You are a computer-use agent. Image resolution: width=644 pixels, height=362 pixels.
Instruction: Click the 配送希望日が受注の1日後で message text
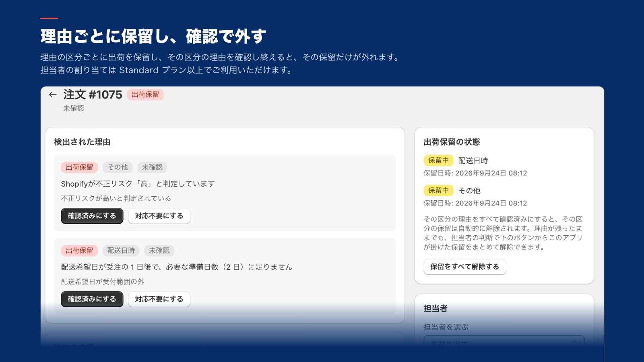(x=177, y=267)
